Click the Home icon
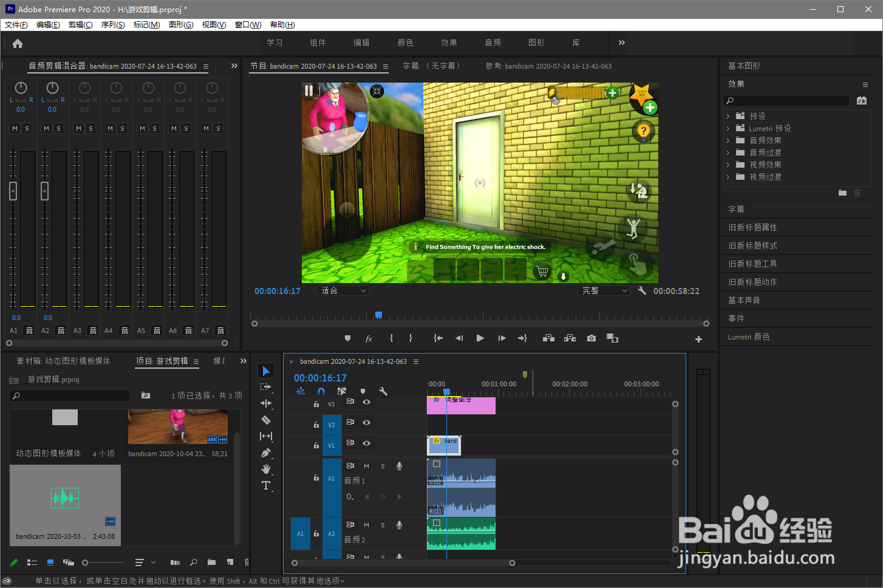Screen dimensions: 883x588 [18, 43]
